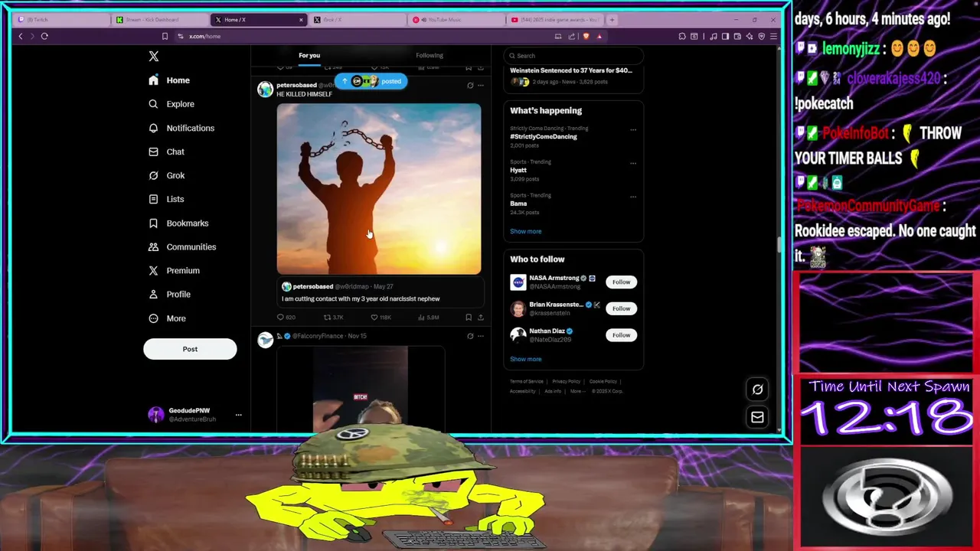Switch to the Grok / X browser tab

click(x=357, y=20)
